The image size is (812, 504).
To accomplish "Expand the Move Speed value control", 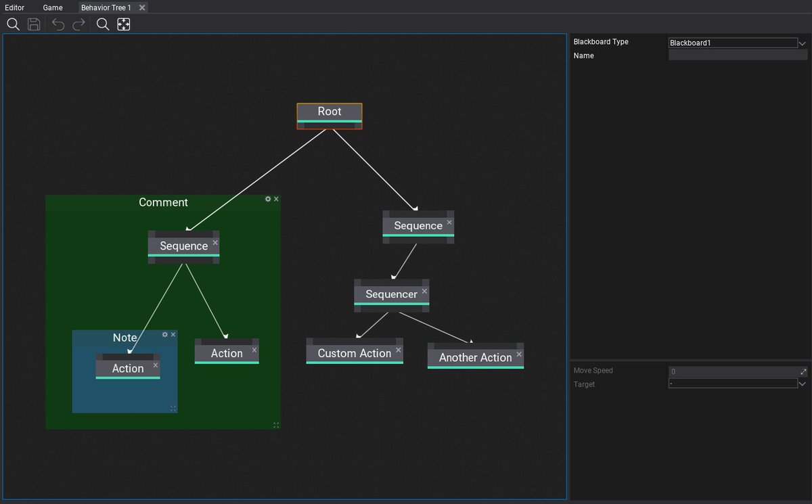I will 803,371.
